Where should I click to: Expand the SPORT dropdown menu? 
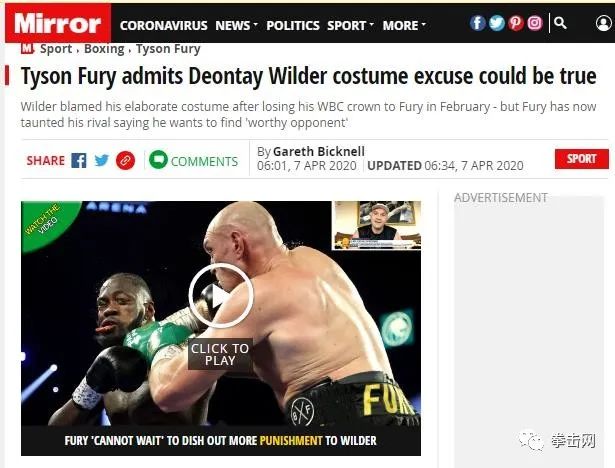coord(350,25)
